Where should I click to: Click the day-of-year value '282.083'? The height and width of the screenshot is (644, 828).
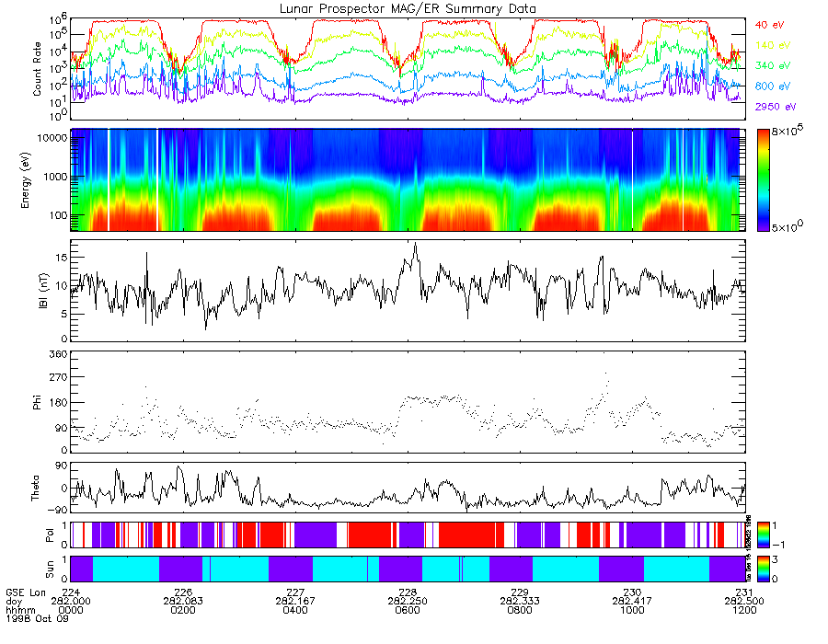[x=183, y=602]
